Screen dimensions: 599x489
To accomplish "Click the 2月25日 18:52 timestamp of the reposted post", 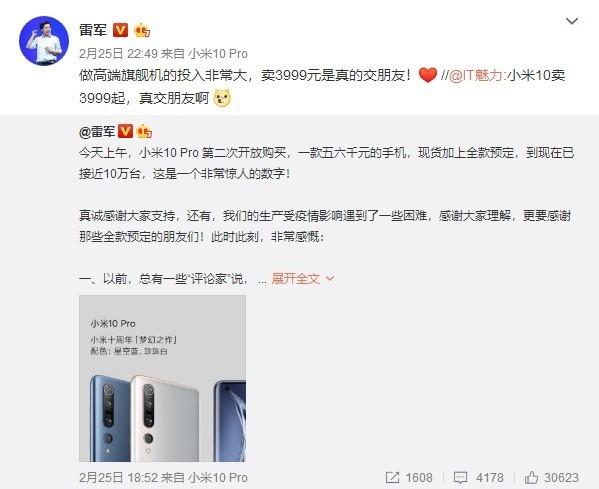I will 118,478.
